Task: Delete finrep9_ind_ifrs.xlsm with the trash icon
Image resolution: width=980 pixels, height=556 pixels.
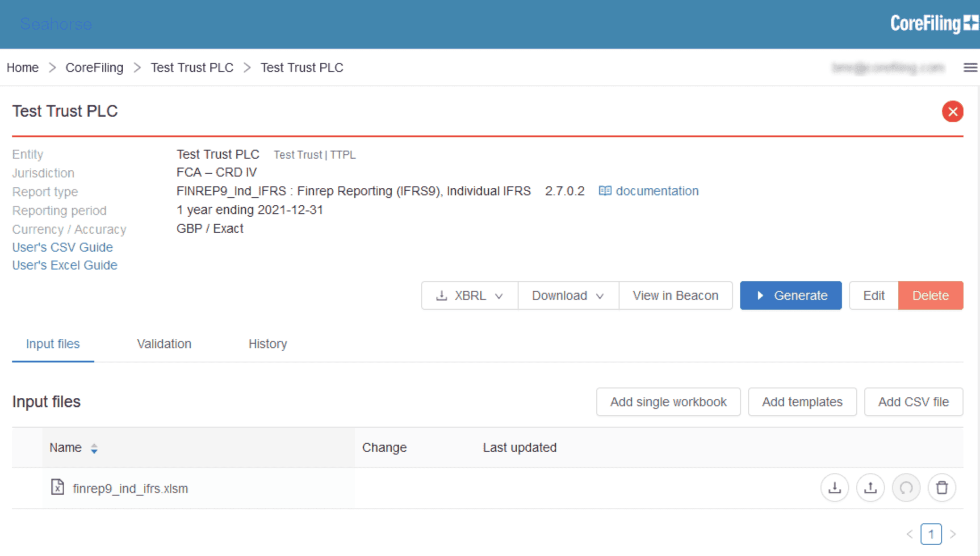Action: tap(942, 488)
